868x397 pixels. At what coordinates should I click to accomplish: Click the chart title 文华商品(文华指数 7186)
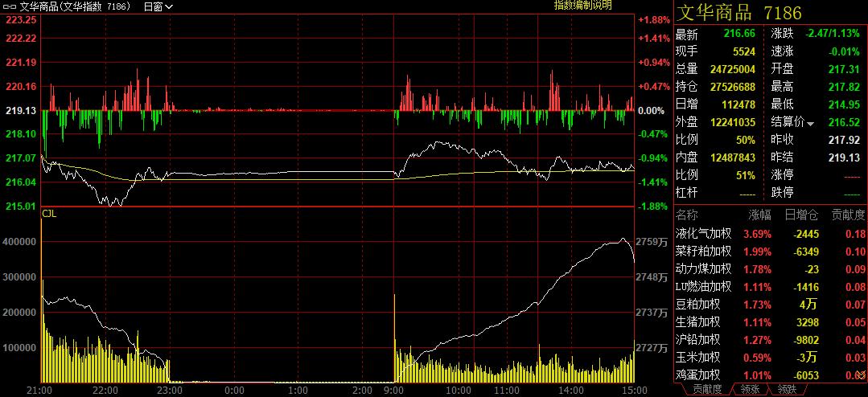(75, 6)
